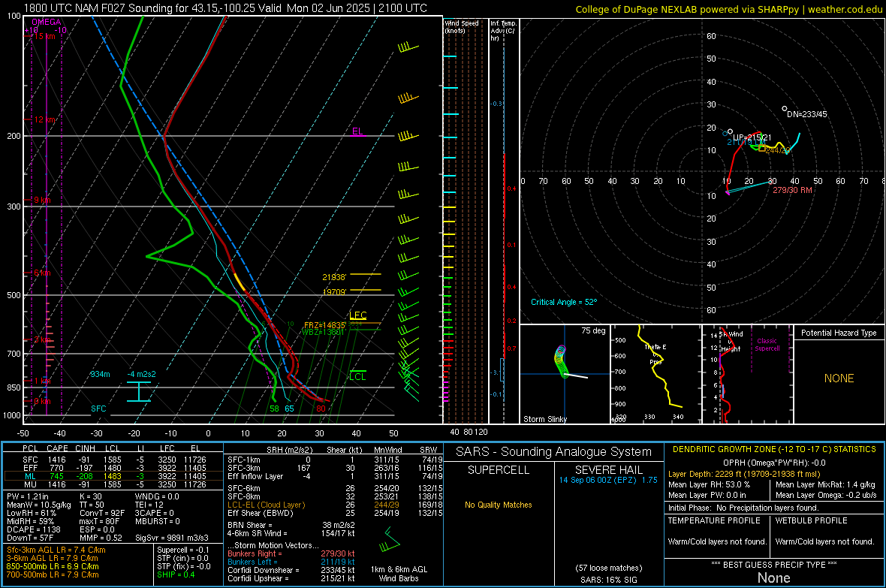This screenshot has width=886, height=588.
Task: Click the FRZ=14835' freezing level label
Action: coord(325,325)
